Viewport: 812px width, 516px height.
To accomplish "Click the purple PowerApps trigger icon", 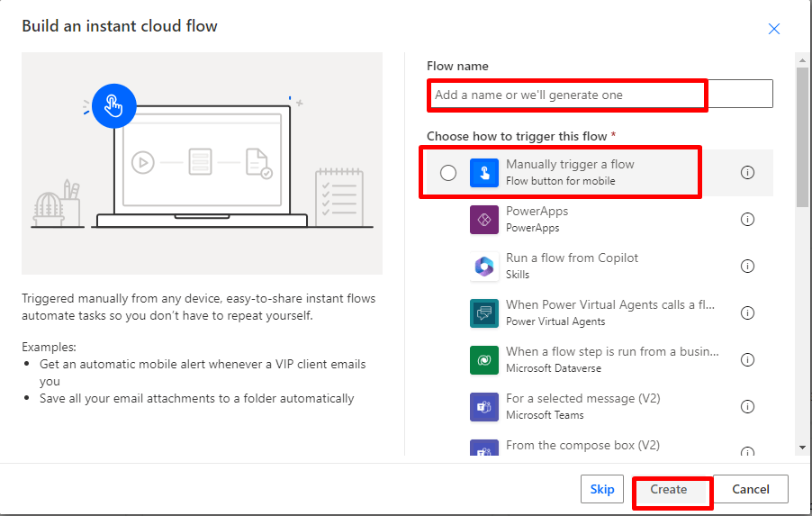I will pyautogui.click(x=484, y=220).
